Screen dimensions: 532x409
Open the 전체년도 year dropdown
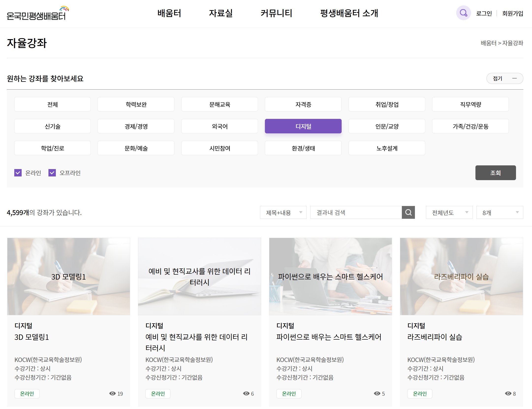(449, 212)
